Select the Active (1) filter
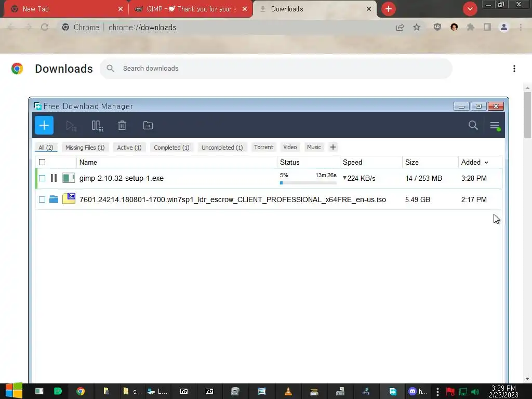532x399 pixels. pyautogui.click(x=129, y=148)
